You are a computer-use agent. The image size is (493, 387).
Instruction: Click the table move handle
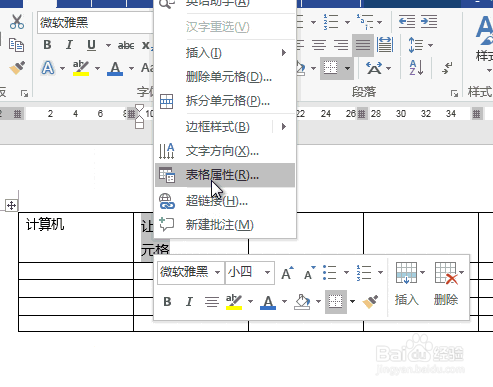click(x=11, y=205)
